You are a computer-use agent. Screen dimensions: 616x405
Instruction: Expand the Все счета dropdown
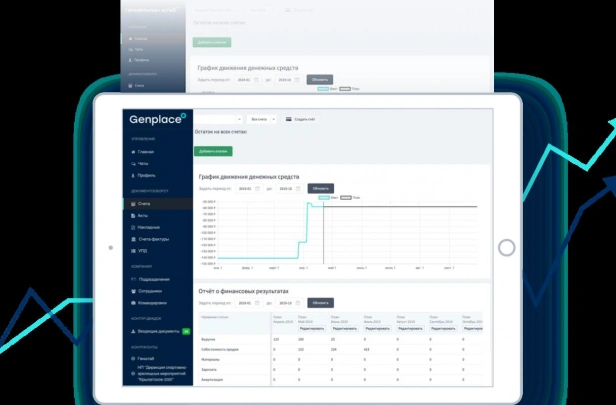262,119
